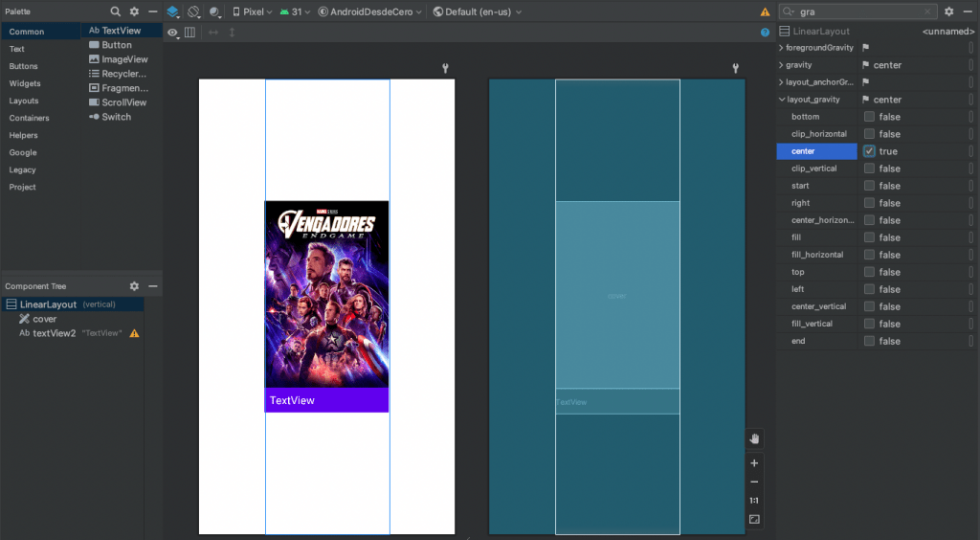The height and width of the screenshot is (540, 980).
Task: Open Component Tree settings gear
Action: point(134,285)
